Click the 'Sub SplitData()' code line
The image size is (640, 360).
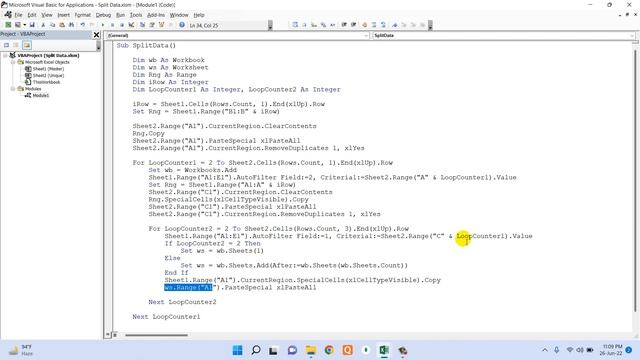tap(146, 45)
